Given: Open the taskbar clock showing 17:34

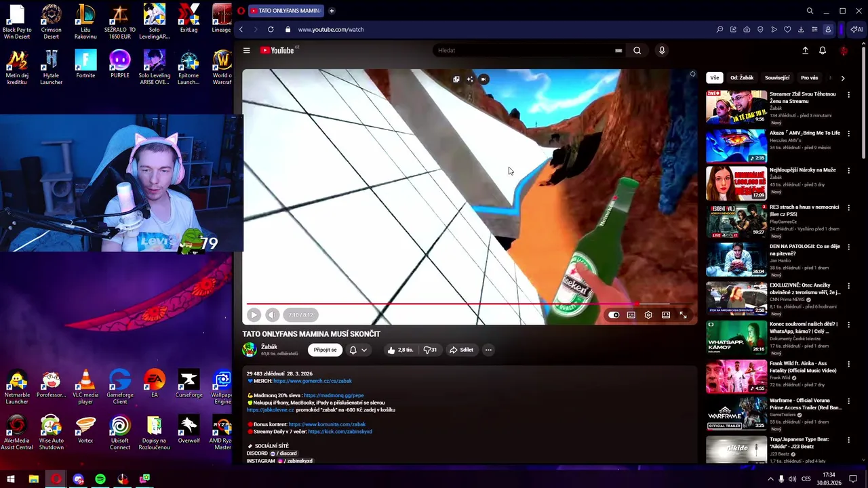Looking at the screenshot, I should 829,479.
